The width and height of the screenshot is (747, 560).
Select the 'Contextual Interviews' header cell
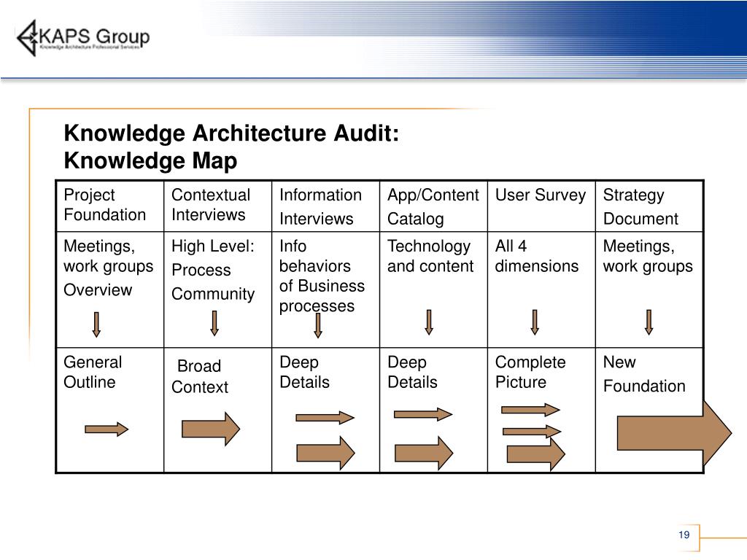[217, 206]
